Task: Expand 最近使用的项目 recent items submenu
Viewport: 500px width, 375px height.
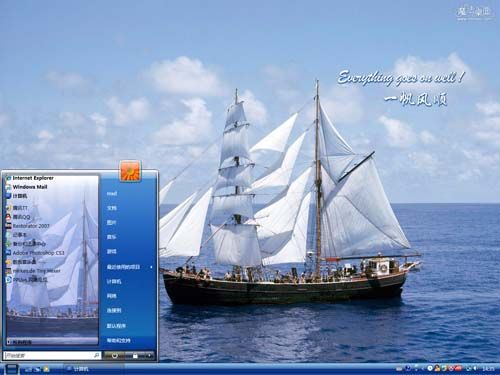Action: point(128,267)
